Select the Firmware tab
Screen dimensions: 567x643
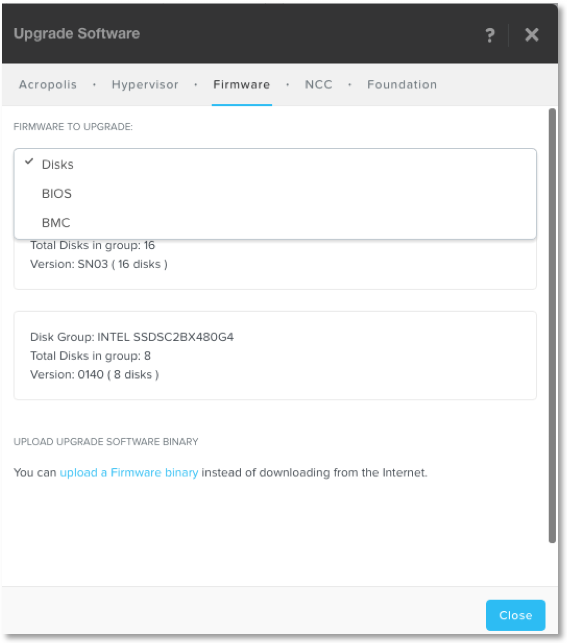[x=241, y=84]
